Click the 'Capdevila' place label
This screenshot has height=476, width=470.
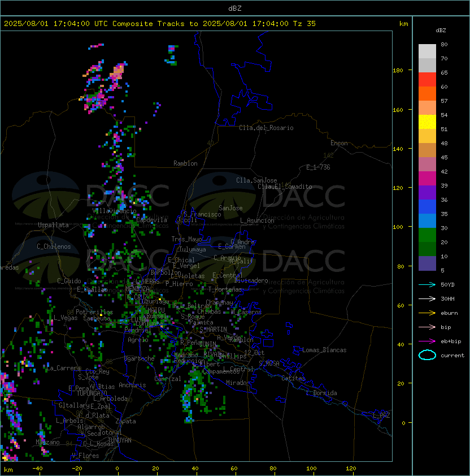(x=151, y=220)
